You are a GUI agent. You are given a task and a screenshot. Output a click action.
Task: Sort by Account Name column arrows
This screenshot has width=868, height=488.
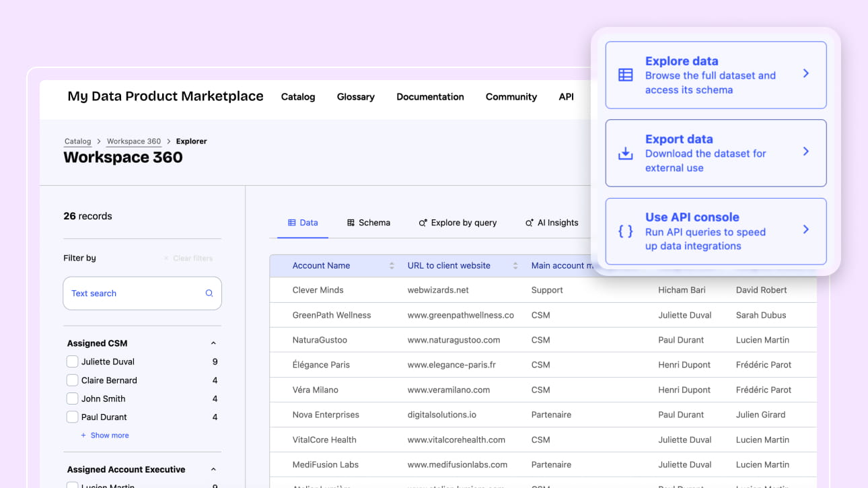(392, 266)
